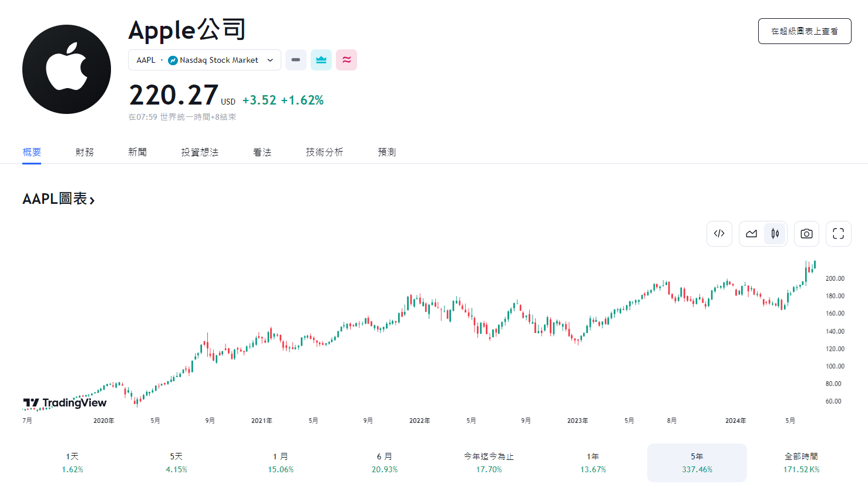868x484 pixels.
Task: Switch chart to line style
Action: click(751, 233)
